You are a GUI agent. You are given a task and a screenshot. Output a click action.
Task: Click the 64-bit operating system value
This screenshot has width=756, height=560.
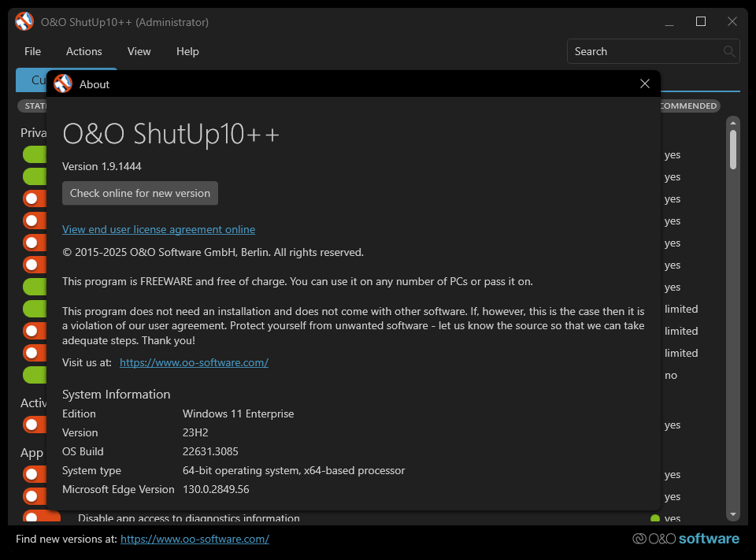coord(294,470)
